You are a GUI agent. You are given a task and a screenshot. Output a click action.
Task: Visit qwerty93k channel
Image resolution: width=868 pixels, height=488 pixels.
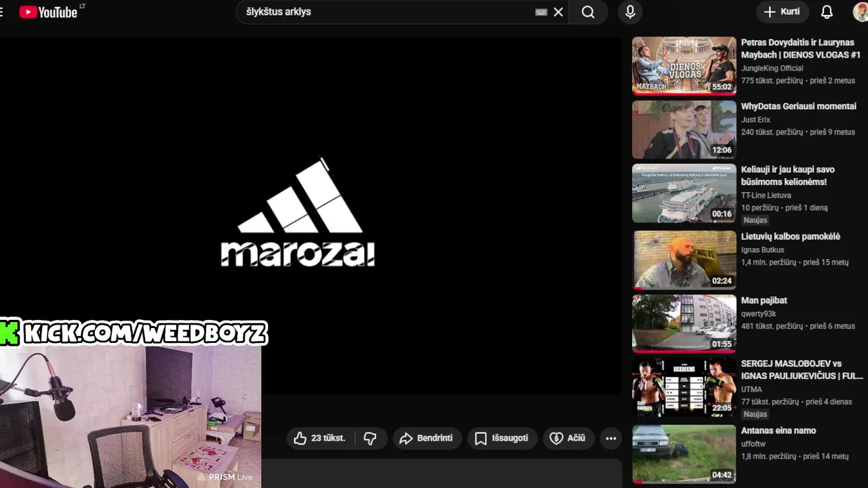pos(759,314)
